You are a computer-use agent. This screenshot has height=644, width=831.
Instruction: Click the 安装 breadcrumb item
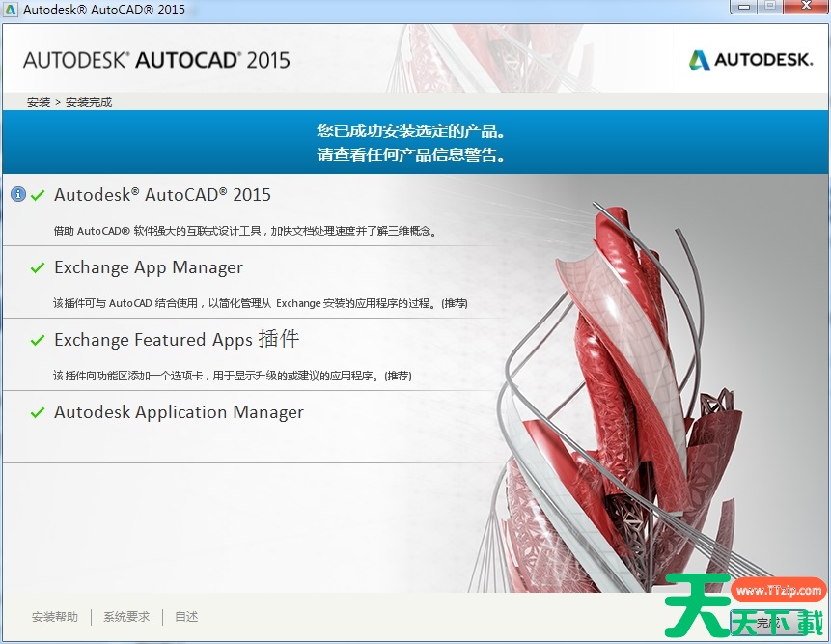[39, 101]
